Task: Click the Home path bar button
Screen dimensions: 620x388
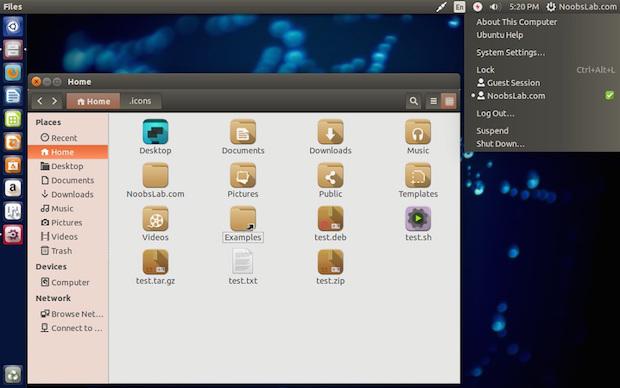Action: coord(93,101)
